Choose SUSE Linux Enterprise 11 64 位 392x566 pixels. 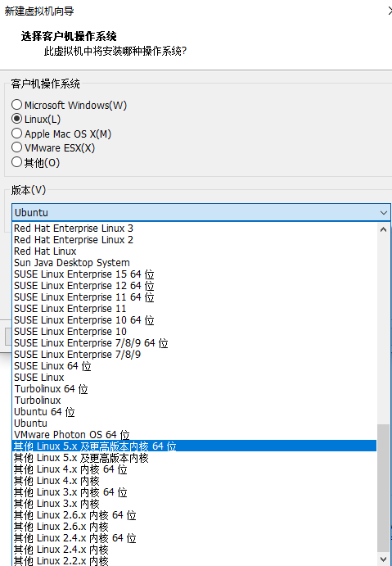pyautogui.click(x=194, y=297)
